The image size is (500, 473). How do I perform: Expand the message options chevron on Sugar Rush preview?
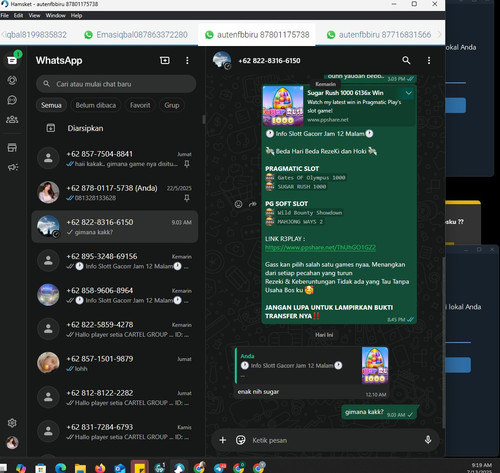409,93
